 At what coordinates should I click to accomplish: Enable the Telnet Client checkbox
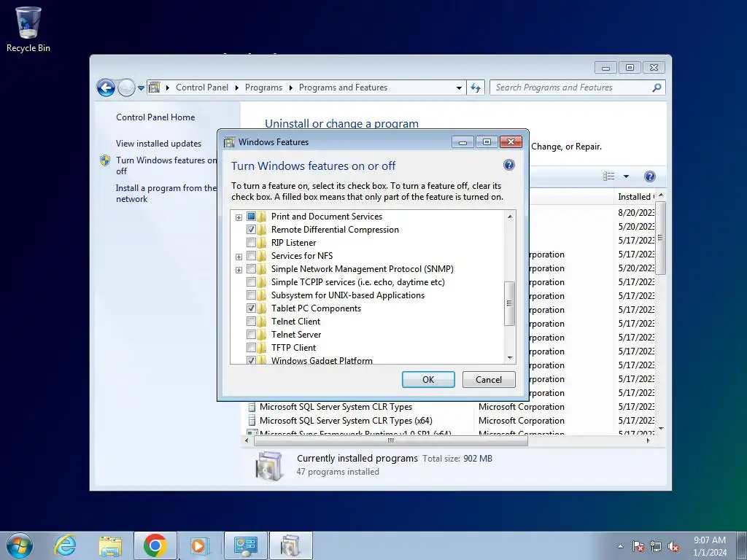[x=251, y=322]
